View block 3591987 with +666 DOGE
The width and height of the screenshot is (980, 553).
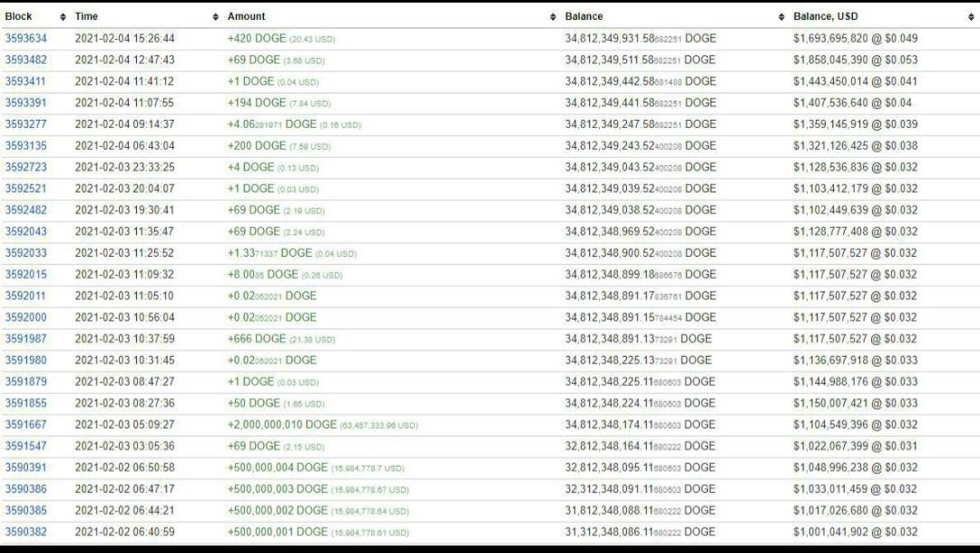pyautogui.click(x=25, y=339)
